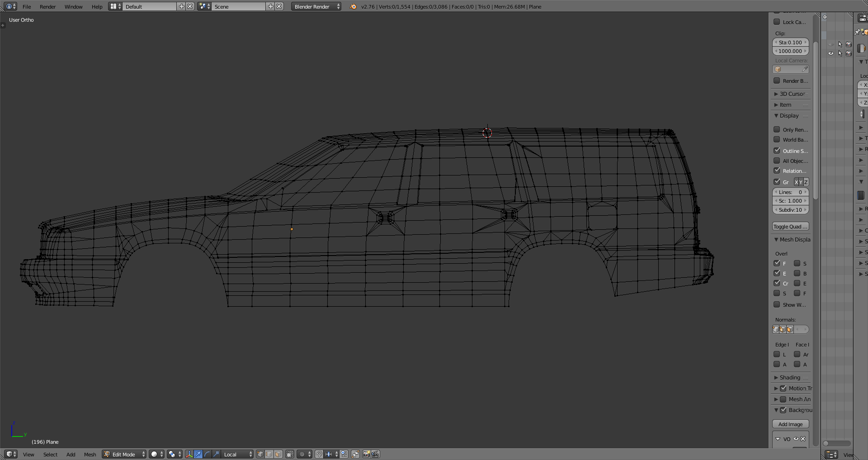Toggle visibility eye icon in outliner

[x=830, y=53]
